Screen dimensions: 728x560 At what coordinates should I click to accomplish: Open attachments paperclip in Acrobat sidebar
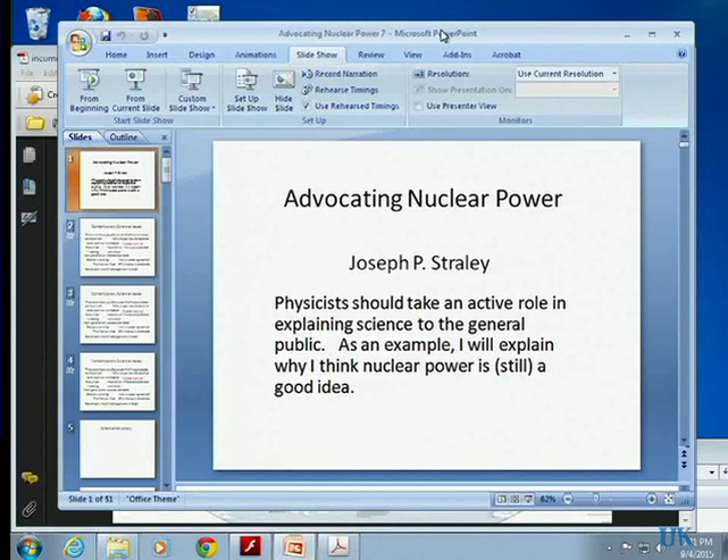(x=29, y=509)
